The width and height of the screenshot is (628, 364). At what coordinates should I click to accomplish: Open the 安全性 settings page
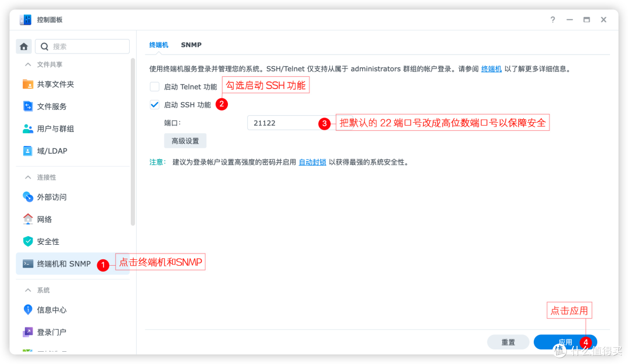tap(45, 241)
